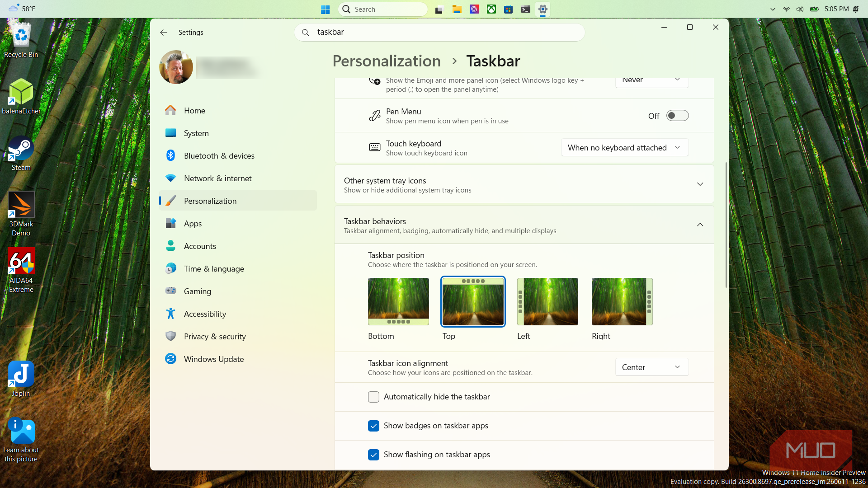
Task: Uncheck Show flashing on taskbar apps
Action: (x=373, y=455)
